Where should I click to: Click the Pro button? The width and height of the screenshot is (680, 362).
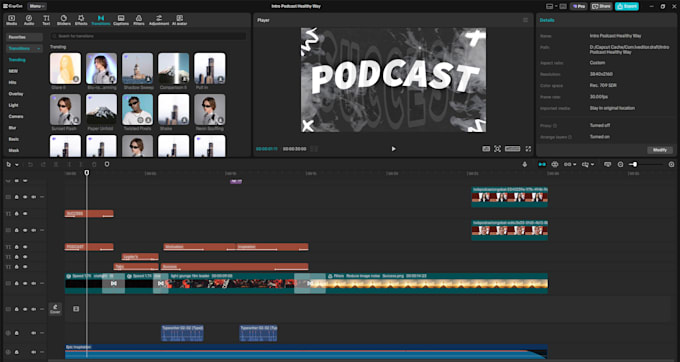579,7
